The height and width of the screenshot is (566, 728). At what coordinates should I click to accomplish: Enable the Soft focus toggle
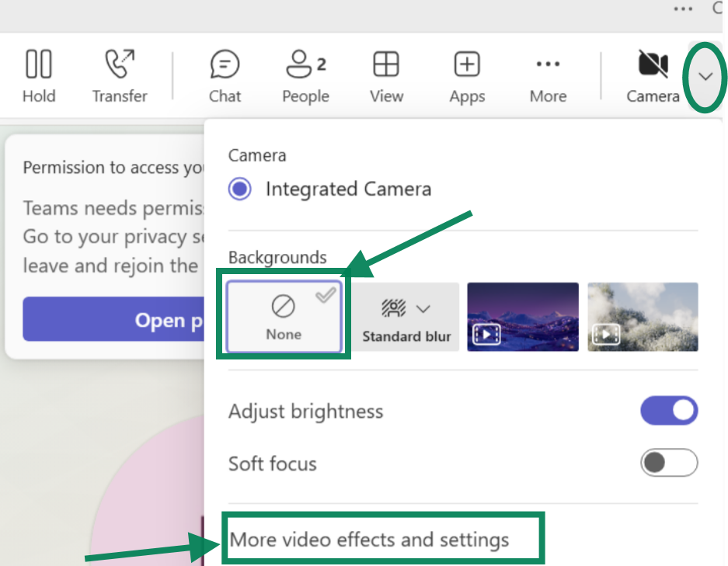pos(669,463)
